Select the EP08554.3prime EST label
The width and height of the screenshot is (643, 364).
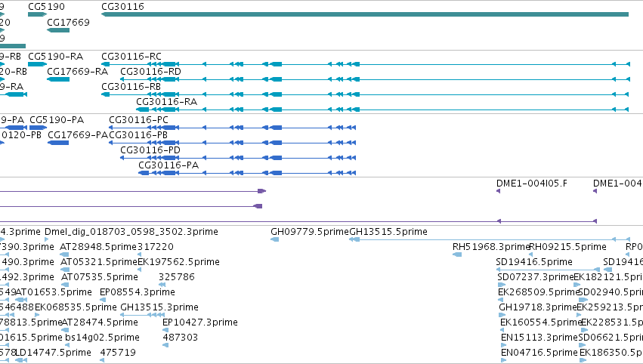click(x=138, y=292)
